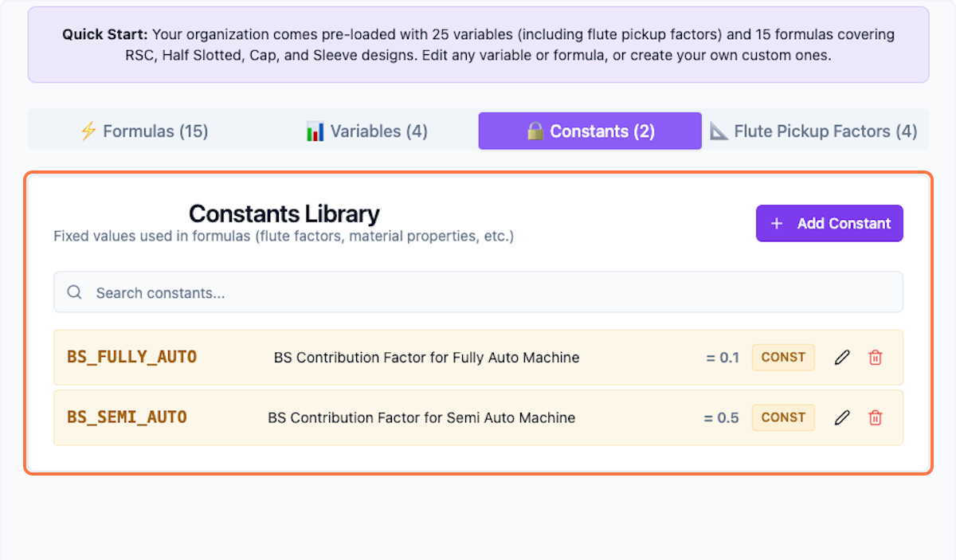Edit the BS_SEMI_AUTO constant with the pencil icon
The width and height of the screenshot is (956, 560).
click(x=842, y=417)
